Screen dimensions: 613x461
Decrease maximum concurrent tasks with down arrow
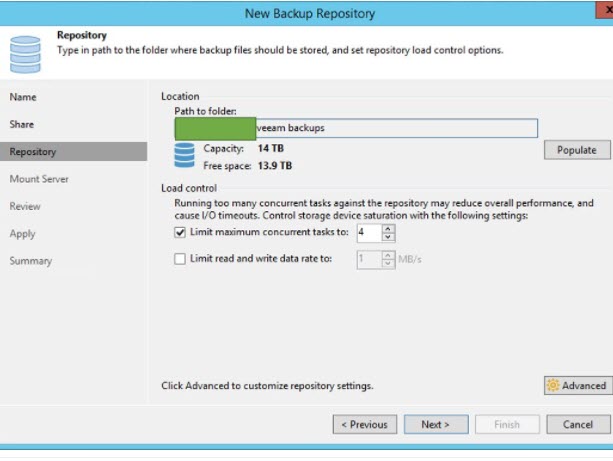[x=389, y=238]
